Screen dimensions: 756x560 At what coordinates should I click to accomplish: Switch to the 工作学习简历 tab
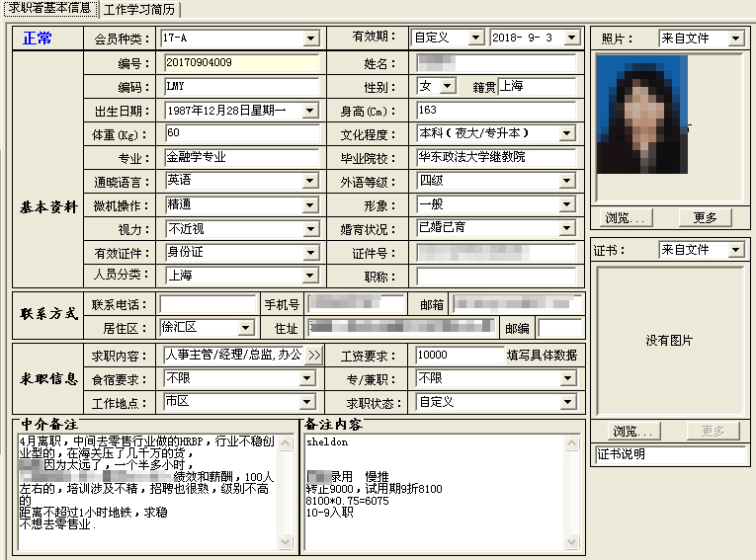(x=139, y=9)
